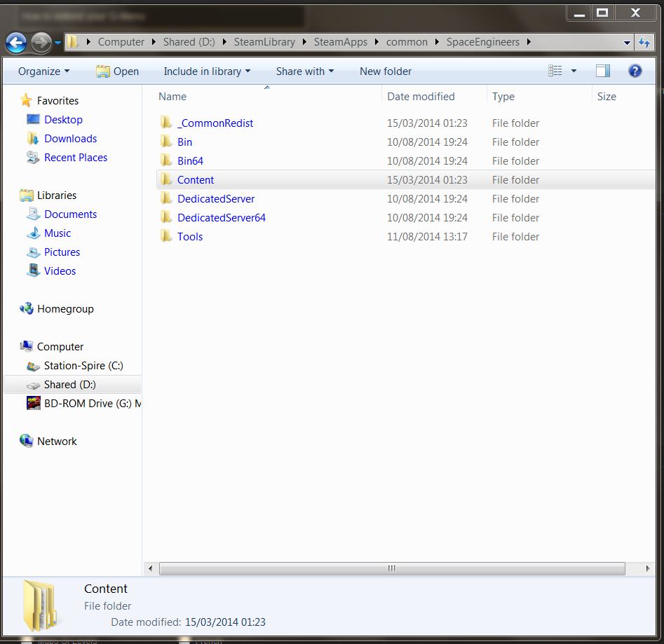Open Desktop in Favorites
The height and width of the screenshot is (644, 664).
(63, 120)
